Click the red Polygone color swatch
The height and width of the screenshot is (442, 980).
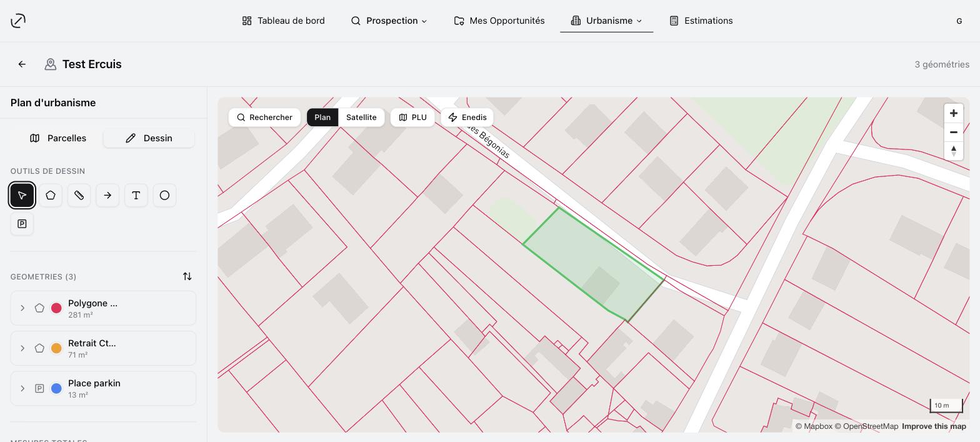pyautogui.click(x=56, y=308)
